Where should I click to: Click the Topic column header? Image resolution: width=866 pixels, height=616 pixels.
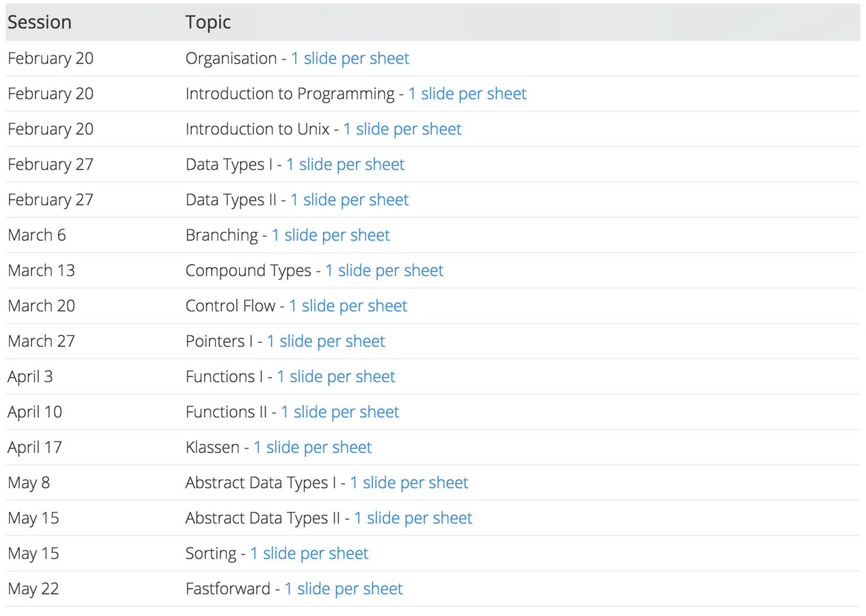(x=208, y=22)
